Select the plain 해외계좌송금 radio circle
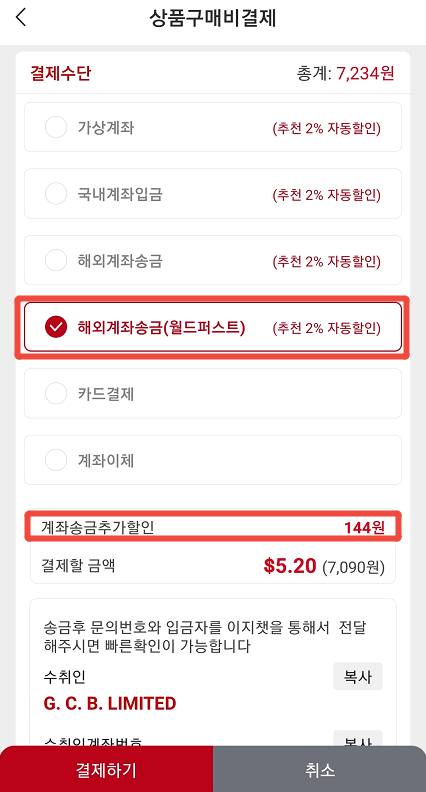The image size is (426, 792). click(56, 261)
